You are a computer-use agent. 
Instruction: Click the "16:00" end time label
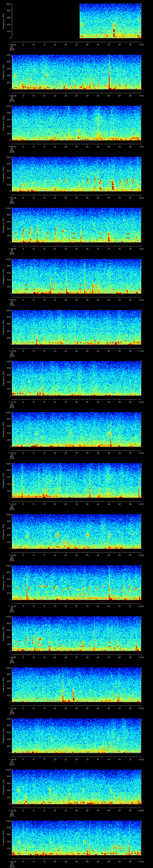tap(141, 606)
